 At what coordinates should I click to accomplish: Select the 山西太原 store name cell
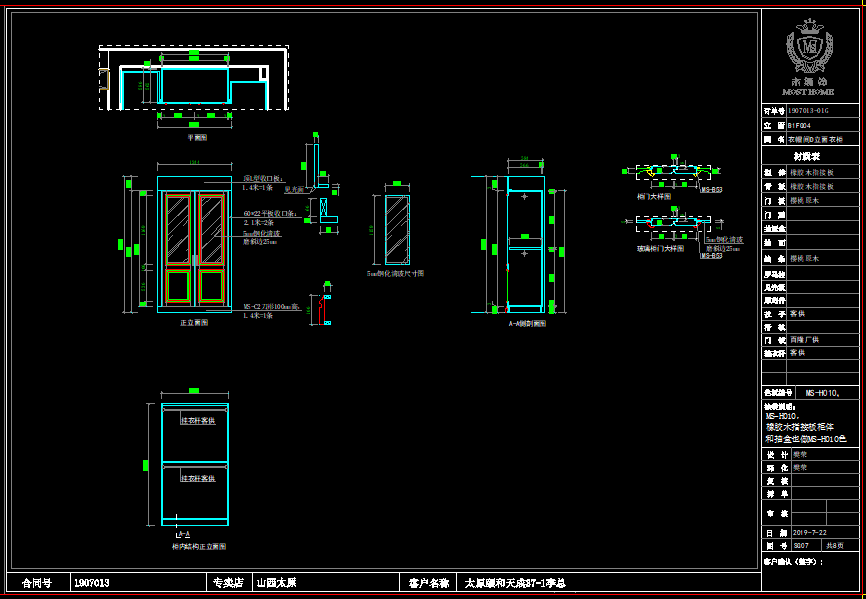point(277,582)
